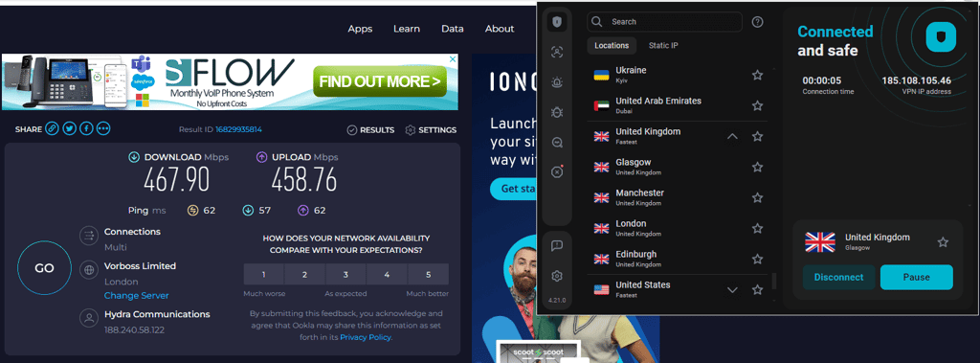Open Speedtest SETTINGS
The height and width of the screenshot is (363, 980).
pyautogui.click(x=431, y=130)
